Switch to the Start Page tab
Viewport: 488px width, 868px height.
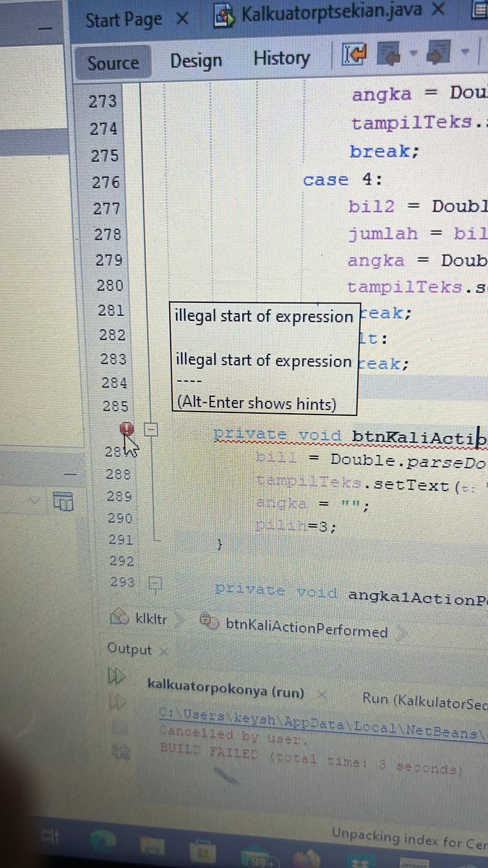[124, 19]
